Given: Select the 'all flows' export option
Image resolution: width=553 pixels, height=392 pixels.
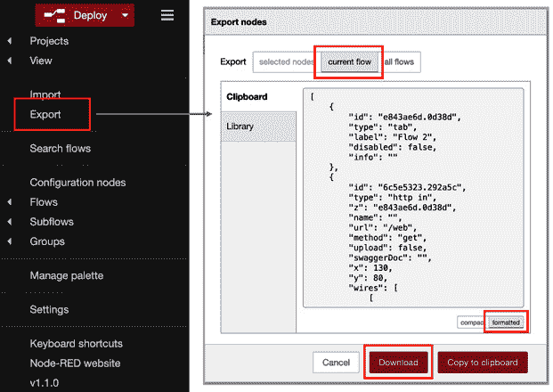Looking at the screenshot, I should click(x=399, y=61).
